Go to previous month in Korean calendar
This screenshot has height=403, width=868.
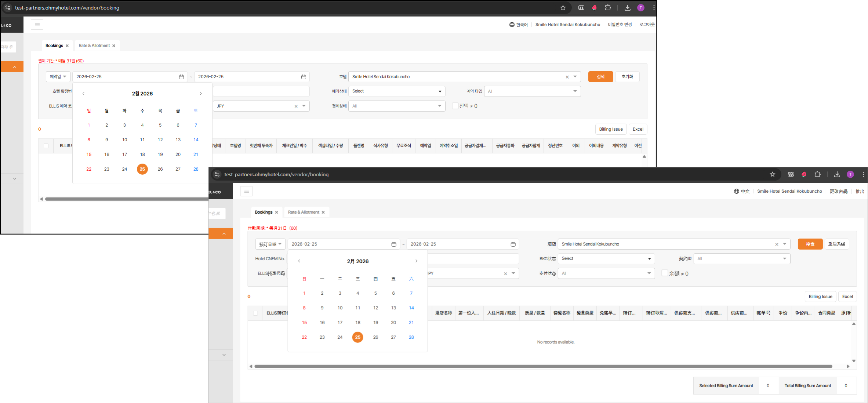point(84,94)
